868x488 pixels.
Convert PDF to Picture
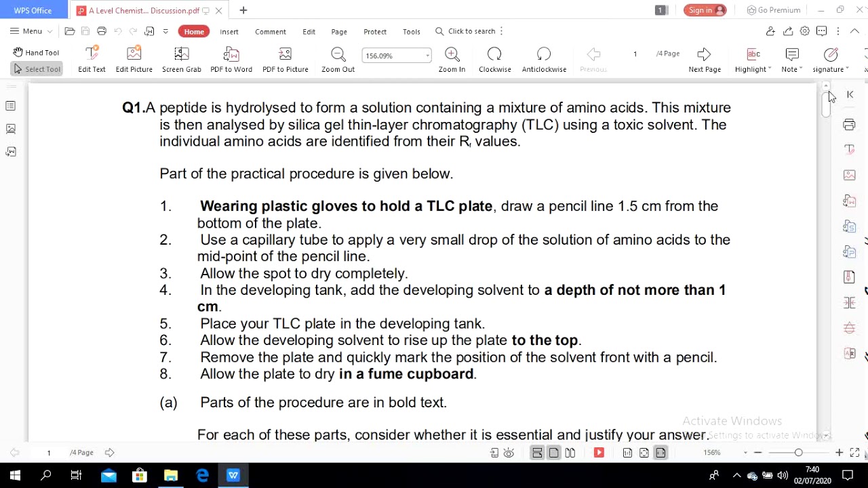[x=285, y=60]
